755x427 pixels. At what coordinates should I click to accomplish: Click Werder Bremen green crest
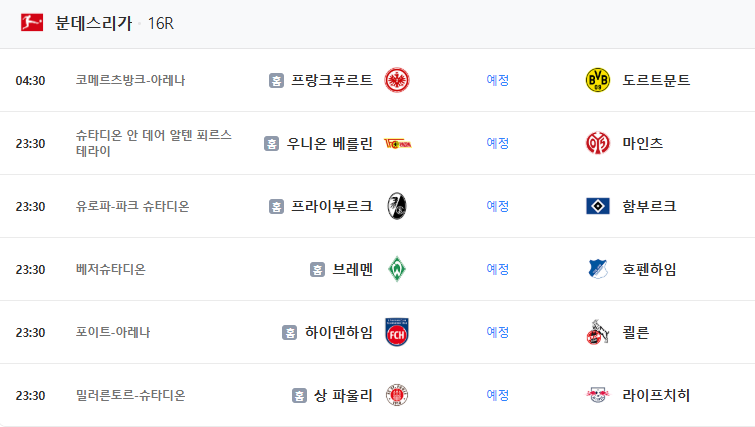point(397,269)
